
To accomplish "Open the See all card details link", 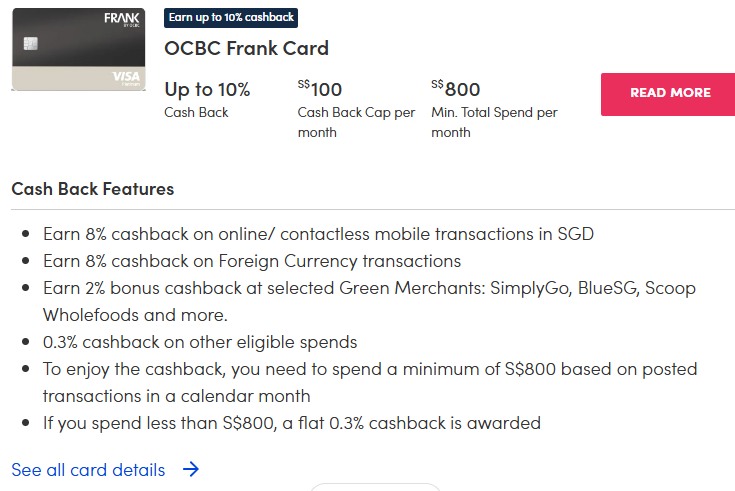I will click(x=88, y=469).
